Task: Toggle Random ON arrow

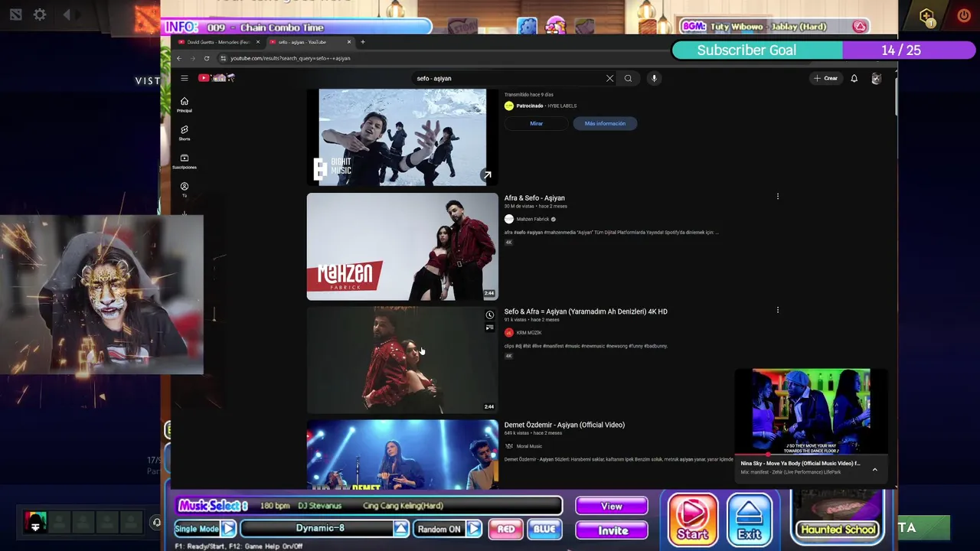Action: 474,529
